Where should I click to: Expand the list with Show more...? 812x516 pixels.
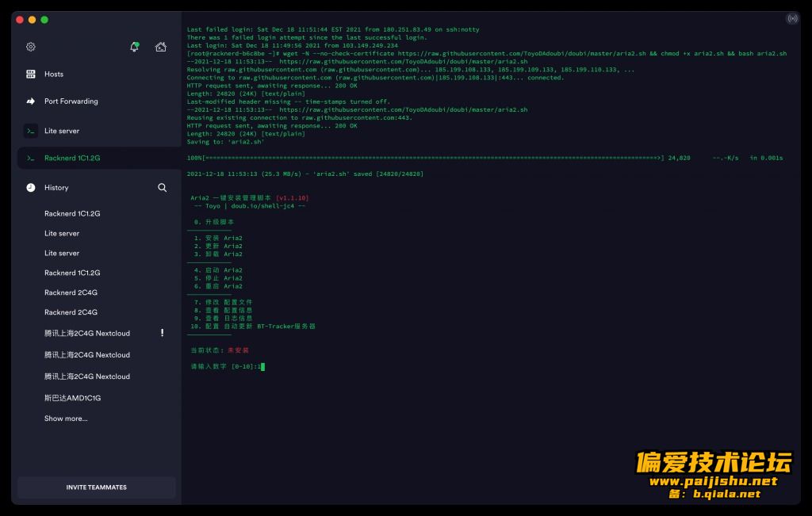(x=66, y=419)
